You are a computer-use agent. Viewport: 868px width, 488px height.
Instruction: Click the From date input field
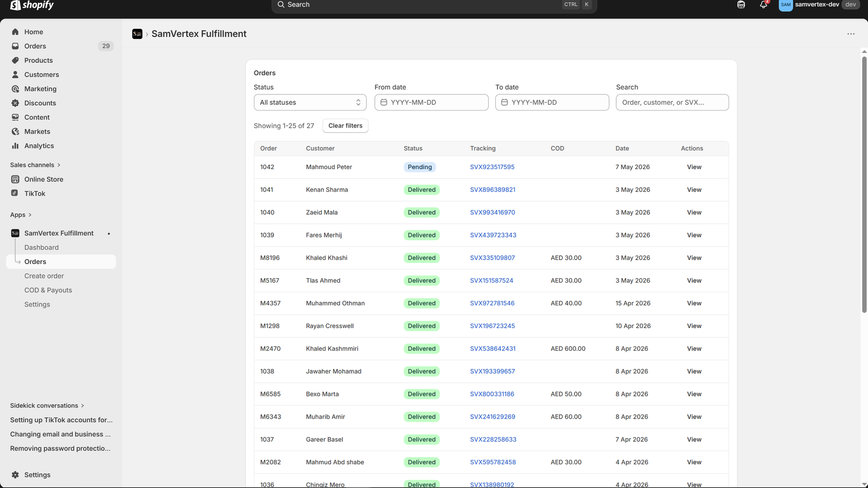point(431,102)
